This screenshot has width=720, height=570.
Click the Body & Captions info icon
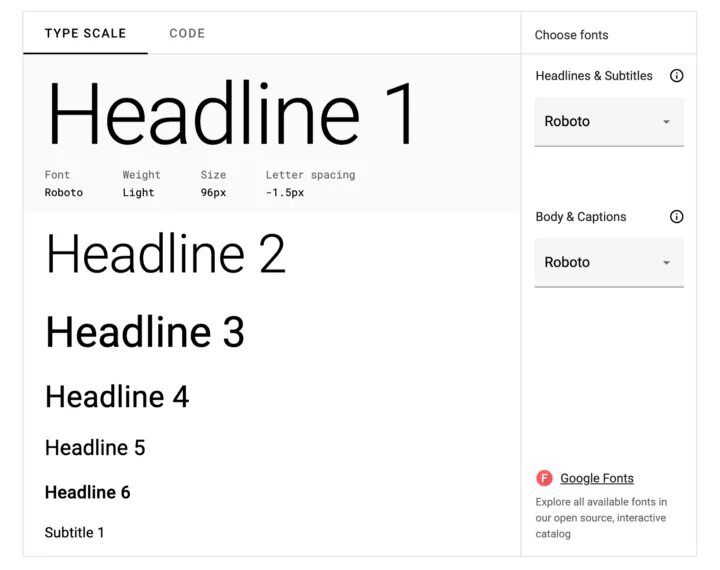[676, 217]
